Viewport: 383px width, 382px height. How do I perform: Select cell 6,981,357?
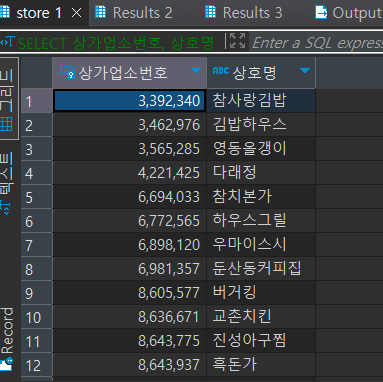tap(129, 269)
